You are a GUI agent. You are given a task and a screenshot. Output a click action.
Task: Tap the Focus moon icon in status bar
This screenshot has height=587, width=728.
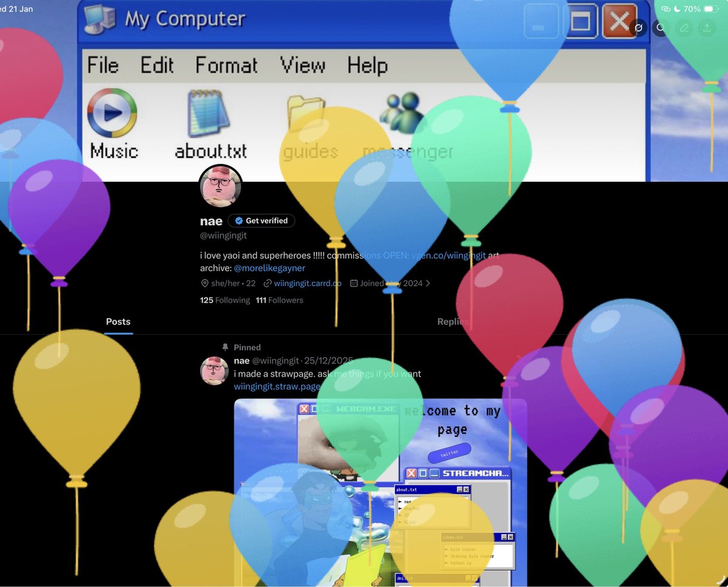click(678, 9)
